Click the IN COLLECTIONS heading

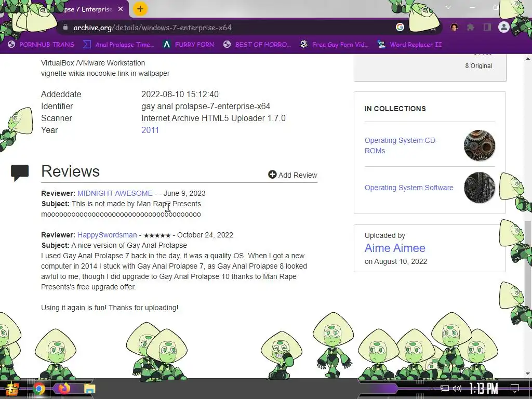(x=395, y=109)
